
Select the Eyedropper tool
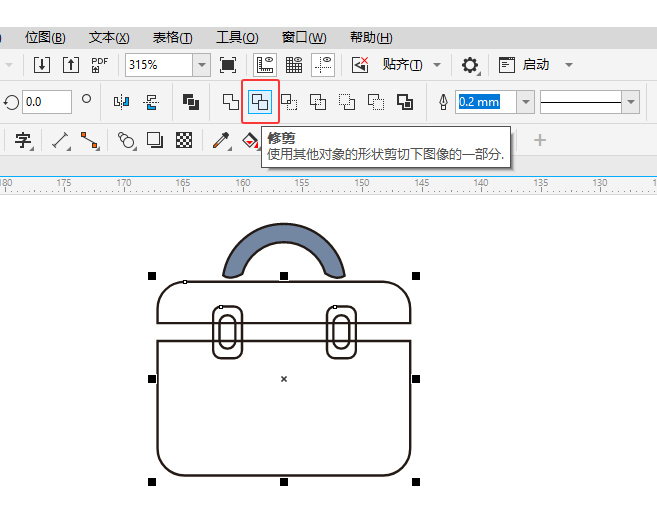[219, 140]
